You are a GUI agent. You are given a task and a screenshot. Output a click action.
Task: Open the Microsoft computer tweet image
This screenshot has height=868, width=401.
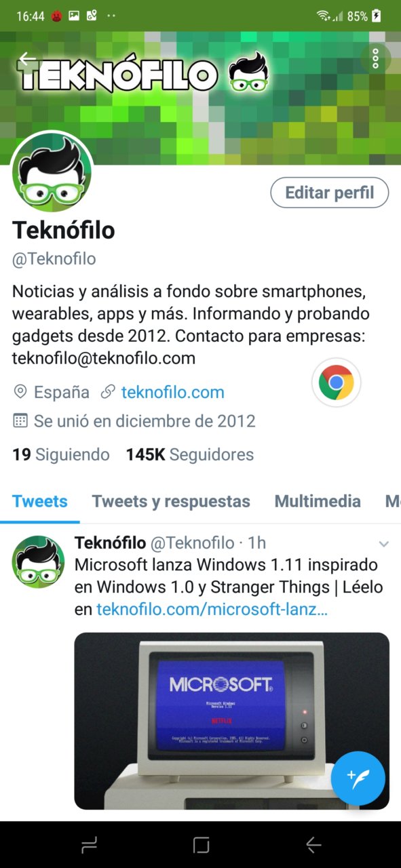coord(232,721)
